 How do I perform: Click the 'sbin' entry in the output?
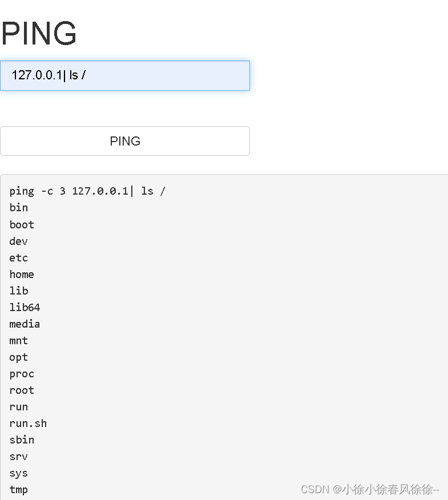(22, 439)
